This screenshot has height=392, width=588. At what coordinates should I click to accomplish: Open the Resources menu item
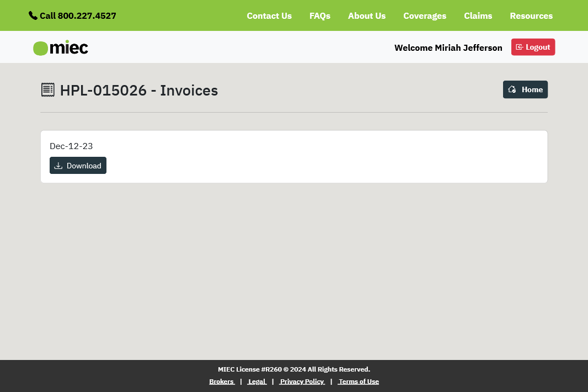[x=531, y=15]
